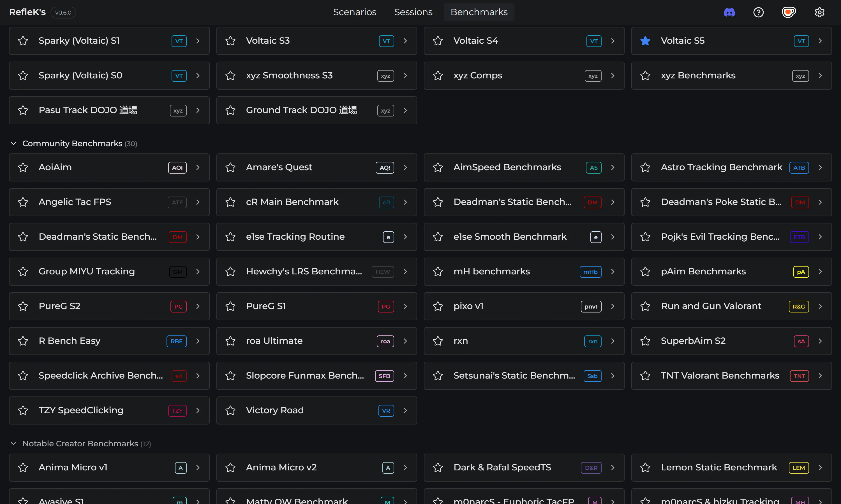This screenshot has height=504, width=841.
Task: Expand the pixo v1 chevron arrow
Action: (x=613, y=307)
